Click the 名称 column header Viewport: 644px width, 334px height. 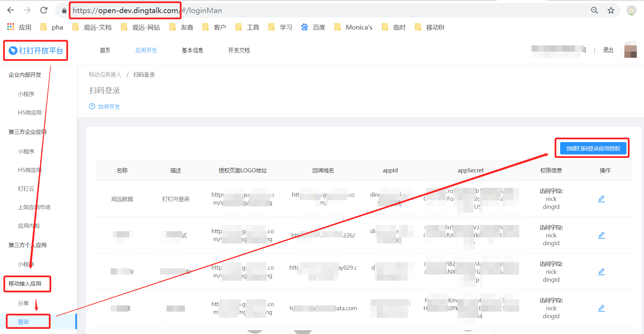(x=122, y=170)
